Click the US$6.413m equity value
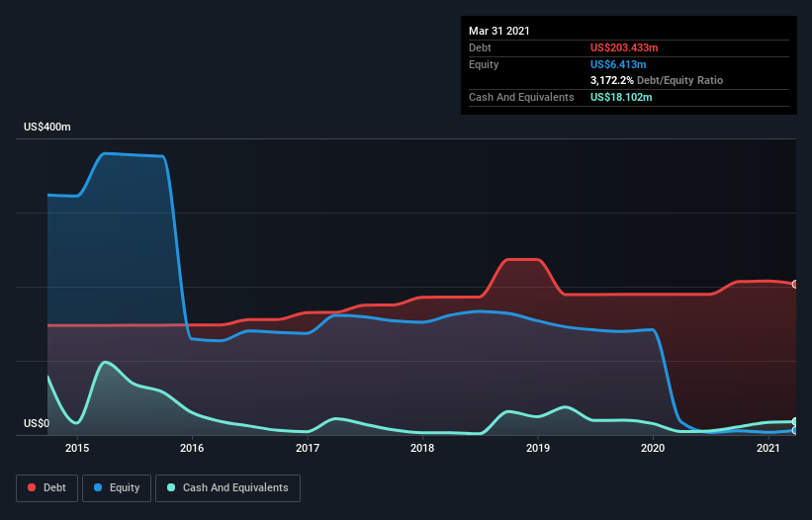Image resolution: width=812 pixels, height=520 pixels. tap(618, 64)
